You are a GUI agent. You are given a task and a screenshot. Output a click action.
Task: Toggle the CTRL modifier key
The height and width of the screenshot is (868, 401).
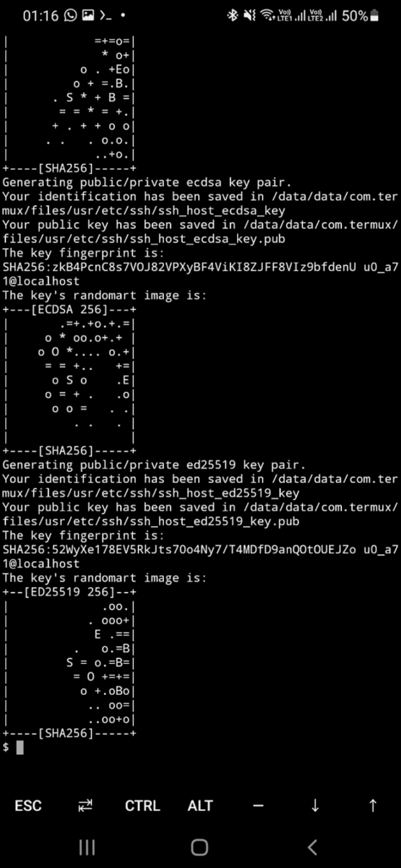pos(143,805)
